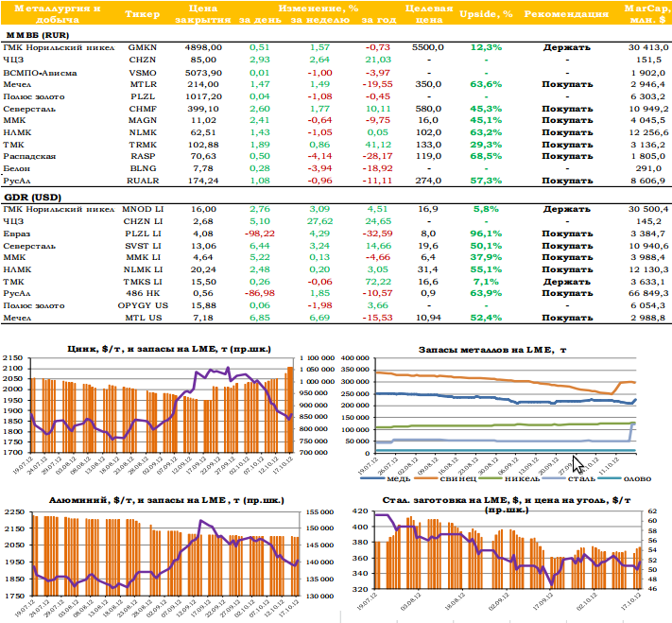
Task: Select the GMKN ticker cell
Action: [143, 47]
